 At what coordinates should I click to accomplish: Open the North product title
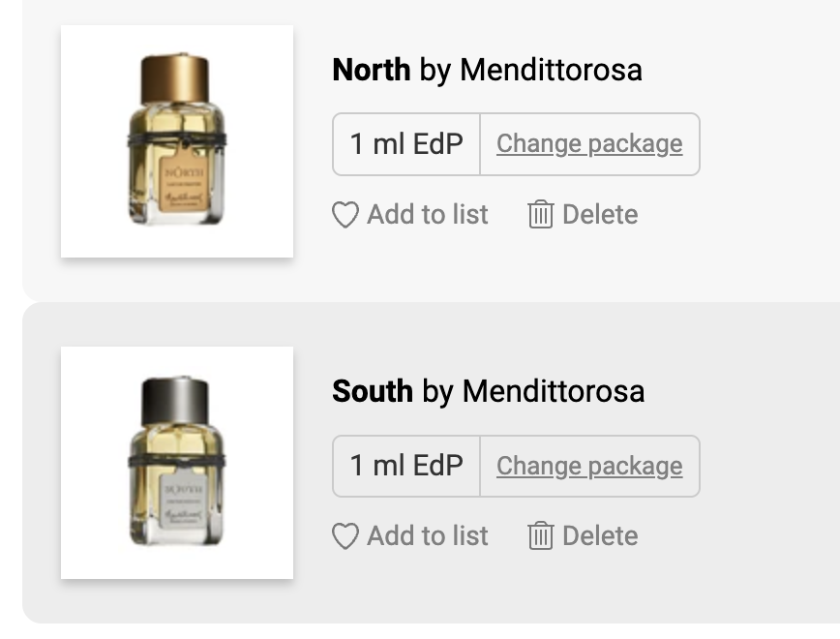click(371, 70)
